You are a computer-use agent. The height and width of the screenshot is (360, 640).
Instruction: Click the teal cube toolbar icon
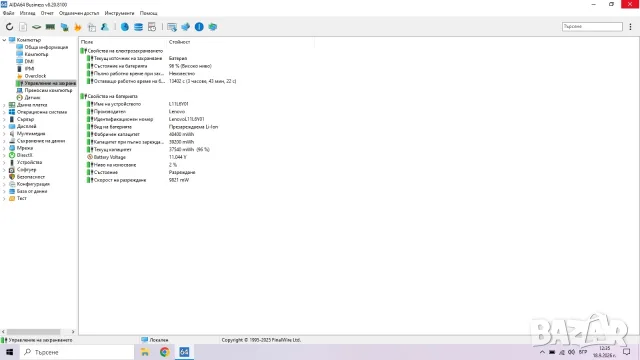(x=213, y=27)
